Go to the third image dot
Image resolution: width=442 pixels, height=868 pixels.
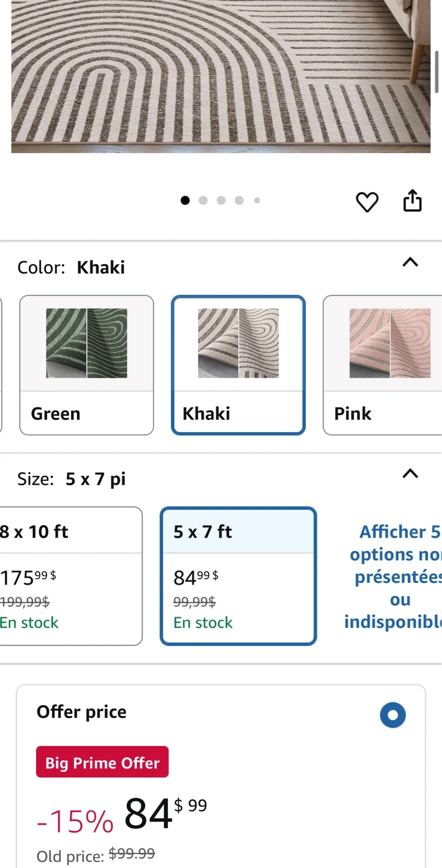tap(221, 201)
